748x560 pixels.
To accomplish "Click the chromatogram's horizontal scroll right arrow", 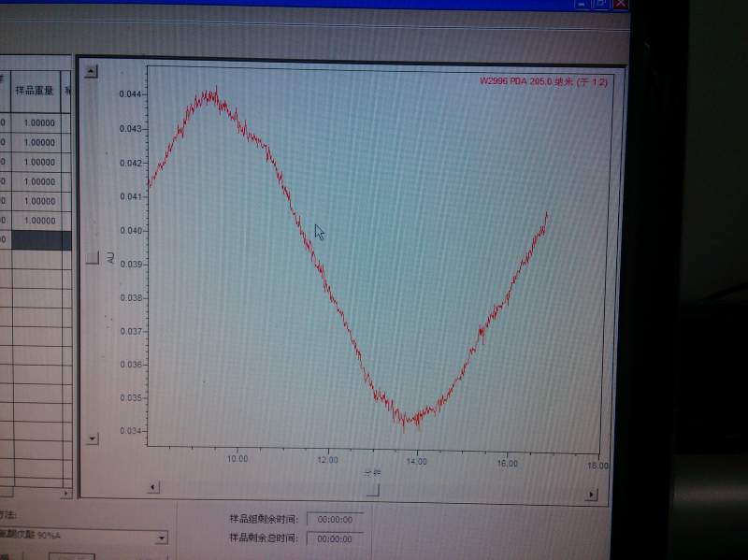I will 591,495.
